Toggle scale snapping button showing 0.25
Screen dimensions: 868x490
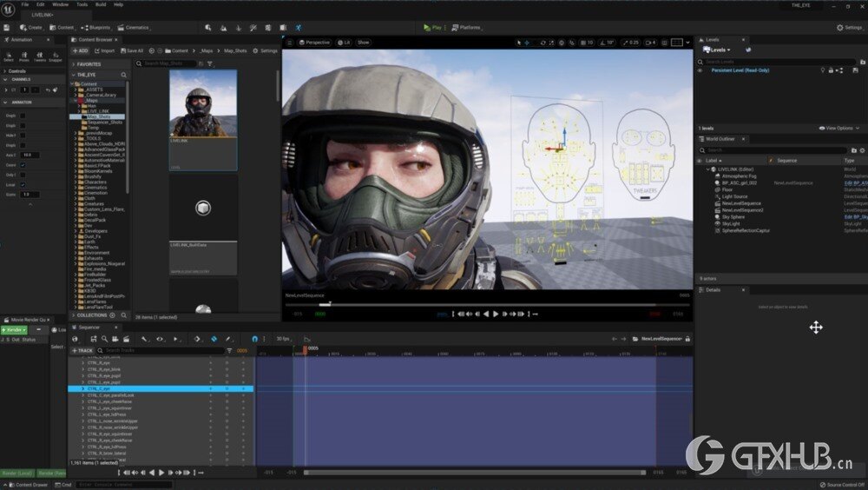click(630, 42)
